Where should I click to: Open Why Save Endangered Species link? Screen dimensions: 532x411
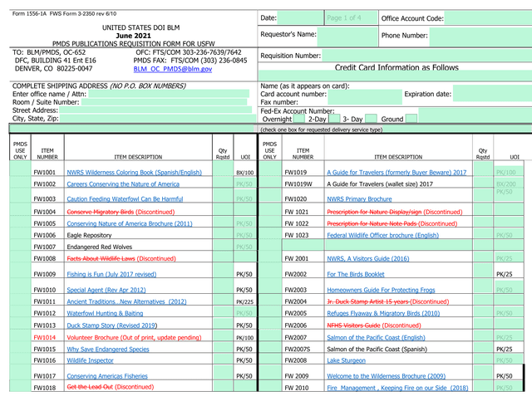[108, 349]
